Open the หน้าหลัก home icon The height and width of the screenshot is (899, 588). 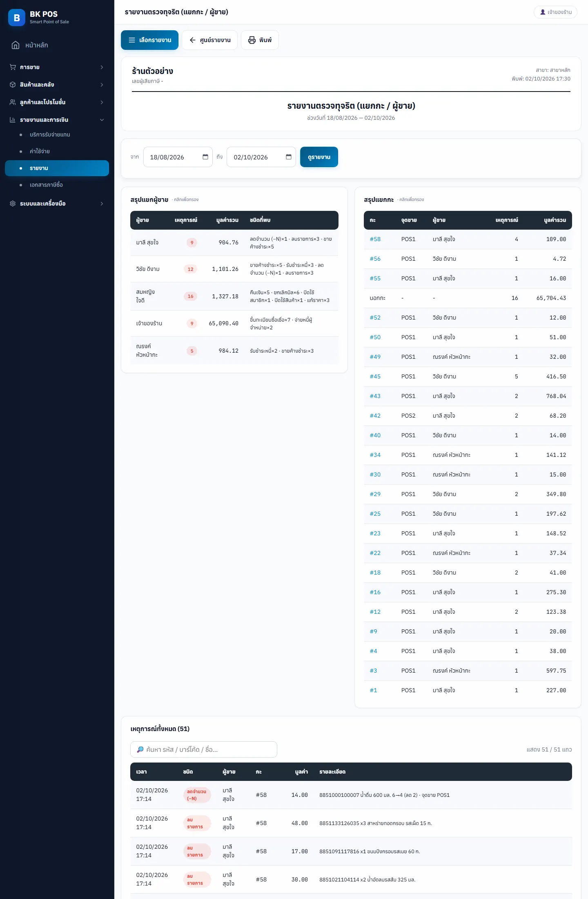point(16,45)
